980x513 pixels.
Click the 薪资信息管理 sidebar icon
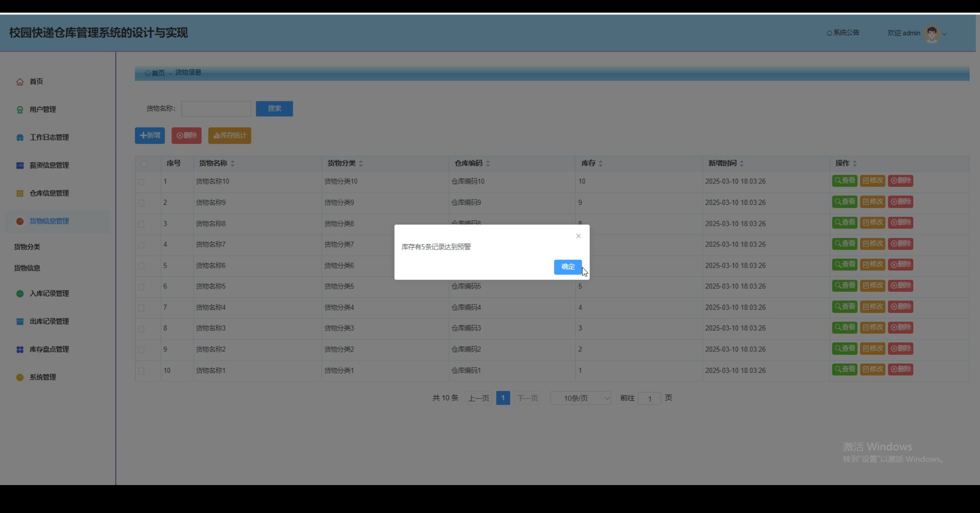[20, 165]
